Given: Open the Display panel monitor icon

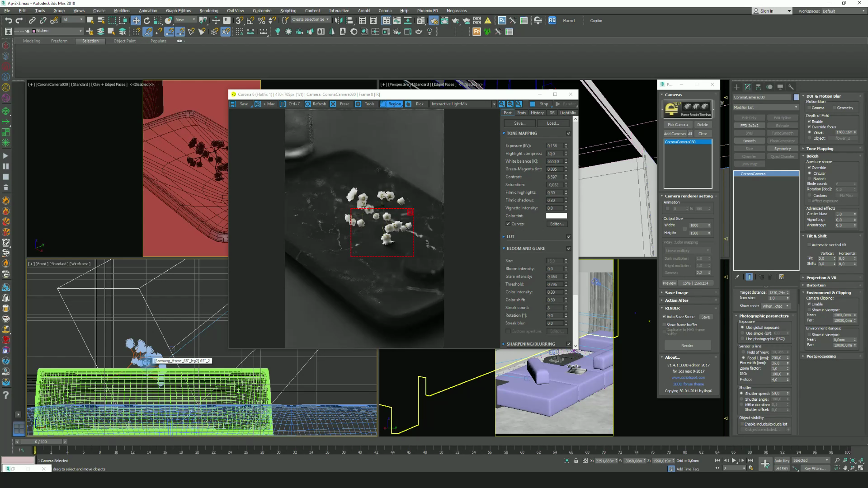Looking at the screenshot, I should click(x=780, y=87).
